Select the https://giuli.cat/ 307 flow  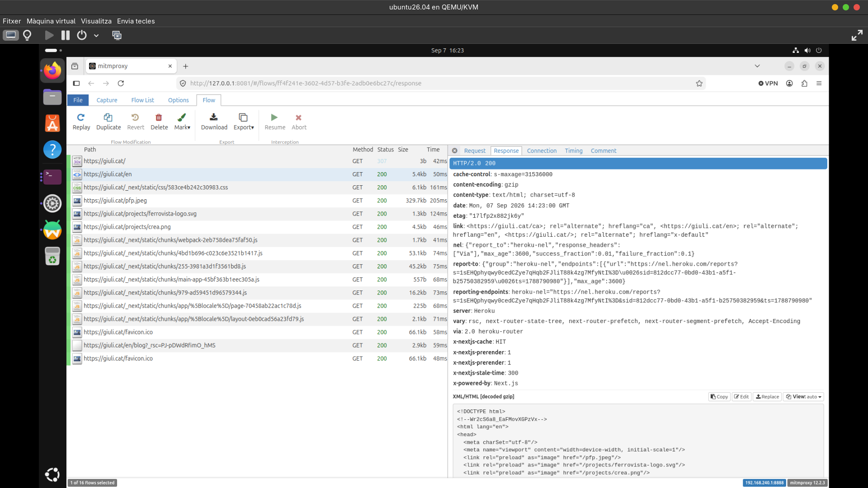coord(257,161)
